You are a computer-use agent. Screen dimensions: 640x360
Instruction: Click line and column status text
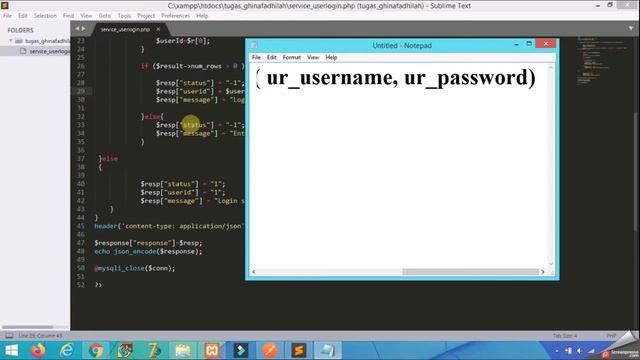(40, 336)
